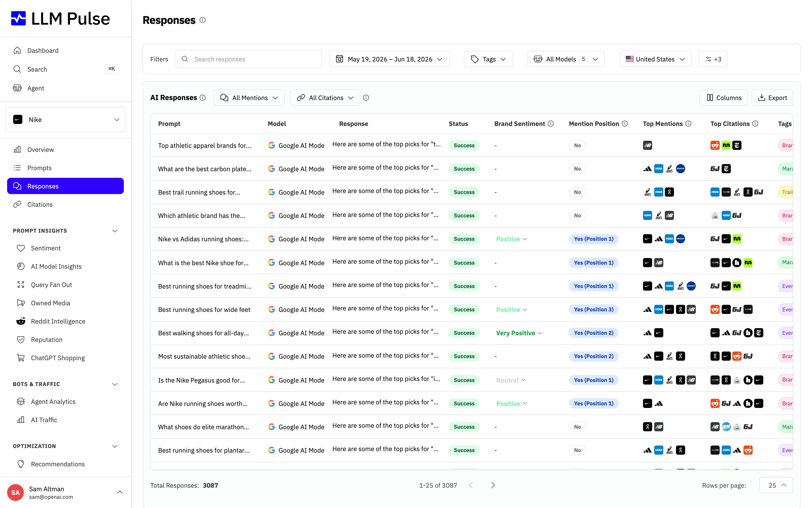Click the Citations link icon
This screenshot has width=812, height=508.
[17, 204]
